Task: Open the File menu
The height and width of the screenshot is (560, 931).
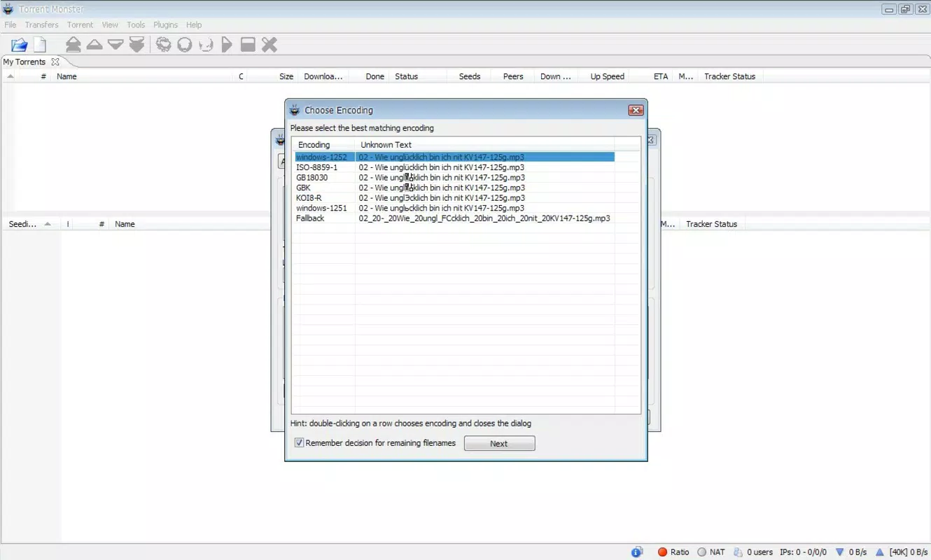Action: (10, 24)
